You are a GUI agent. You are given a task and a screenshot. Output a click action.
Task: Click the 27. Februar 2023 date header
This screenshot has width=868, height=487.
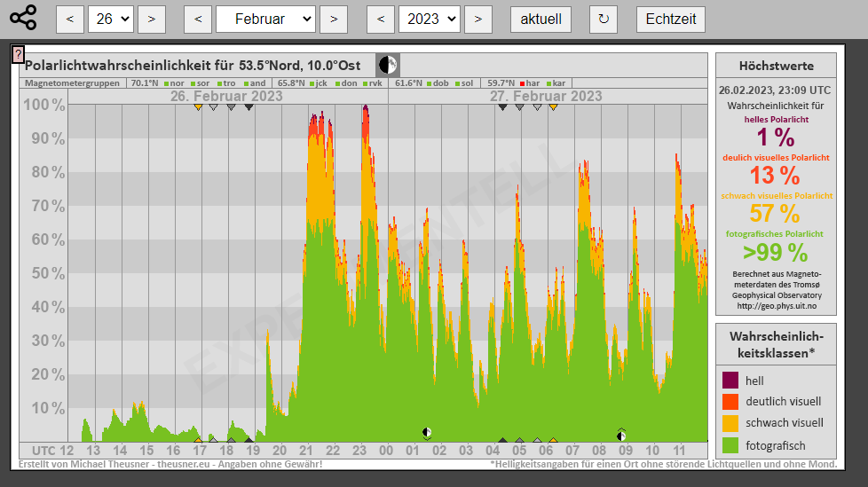click(x=546, y=97)
